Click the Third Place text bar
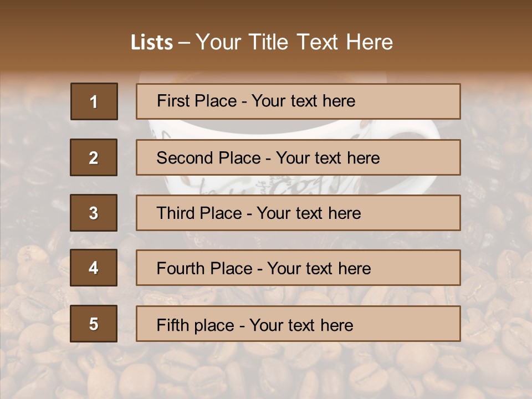532x399 pixels. tap(298, 213)
